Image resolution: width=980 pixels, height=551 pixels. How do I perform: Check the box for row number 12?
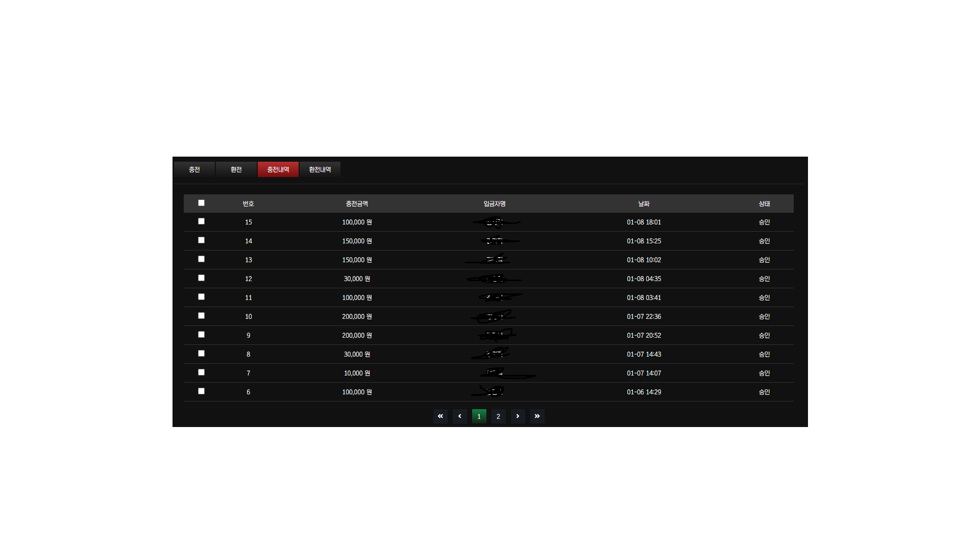pos(201,278)
